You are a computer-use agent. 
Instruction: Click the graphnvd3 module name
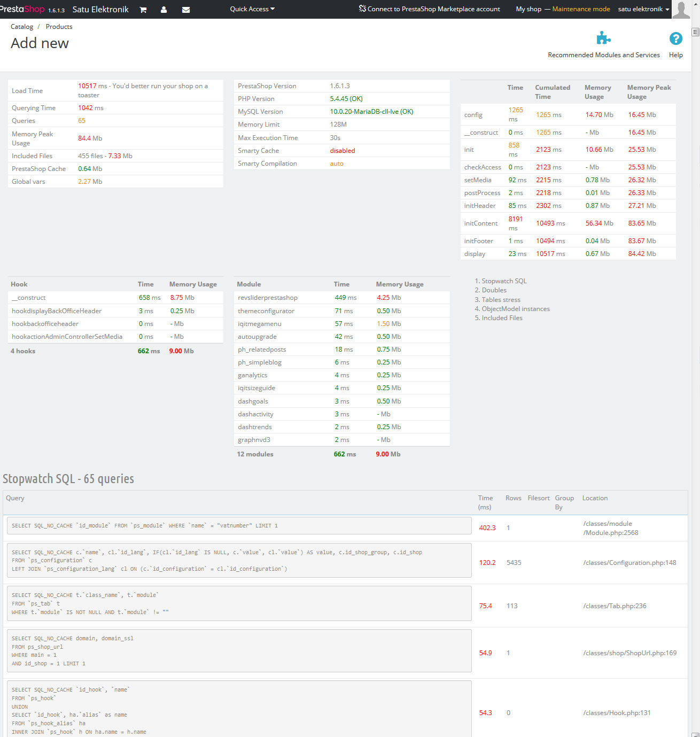pyautogui.click(x=254, y=440)
